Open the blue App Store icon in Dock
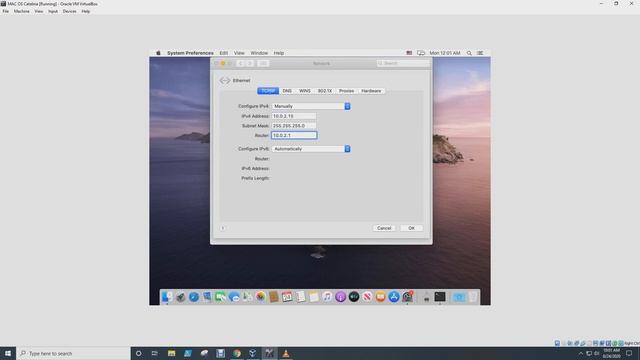 pos(394,297)
